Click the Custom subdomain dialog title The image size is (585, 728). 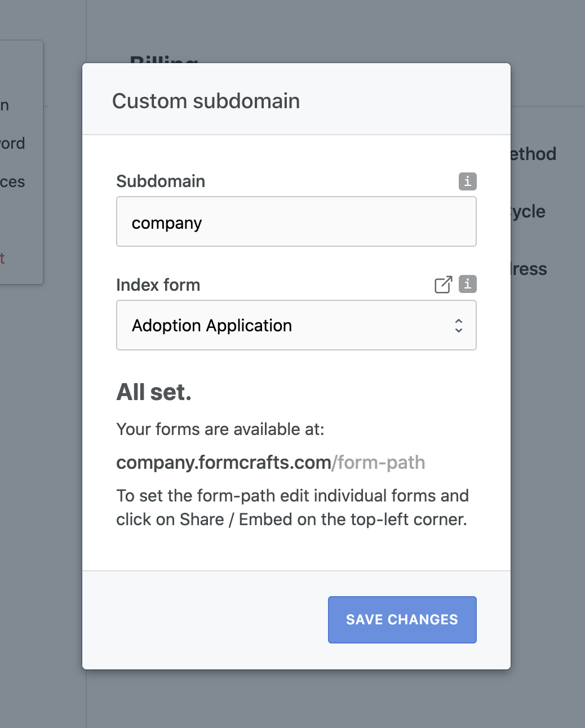click(x=206, y=101)
